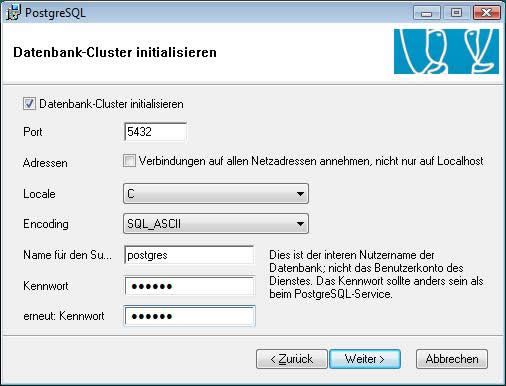Open the Locale dropdown arrow

click(300, 194)
